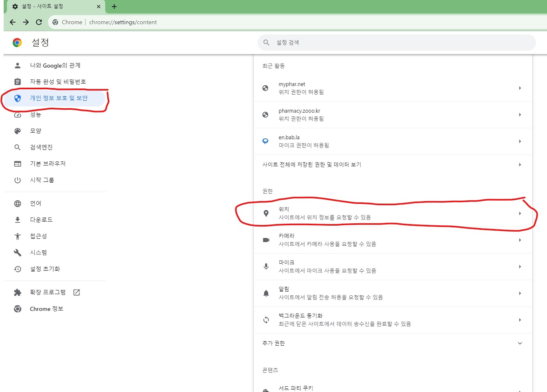Viewport: 547px width, 392px height.
Task: Open myphar.net site permission details arrow
Action: pos(520,88)
